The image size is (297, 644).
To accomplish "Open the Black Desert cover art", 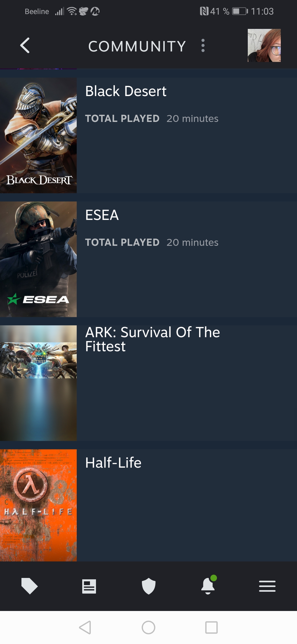I will pos(38,135).
